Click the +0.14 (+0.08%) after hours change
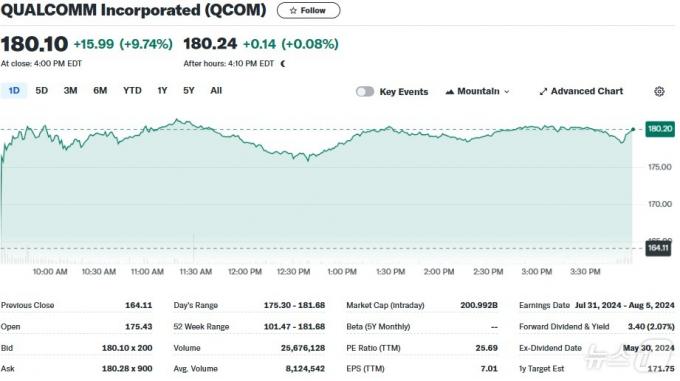 point(291,44)
